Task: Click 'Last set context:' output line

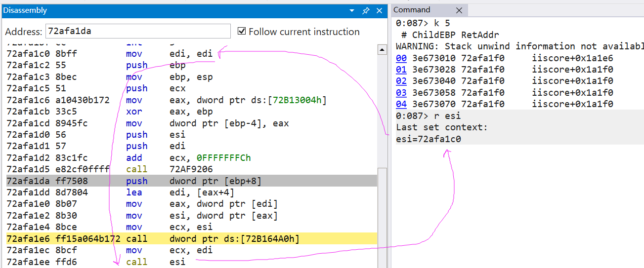Action: point(442,127)
